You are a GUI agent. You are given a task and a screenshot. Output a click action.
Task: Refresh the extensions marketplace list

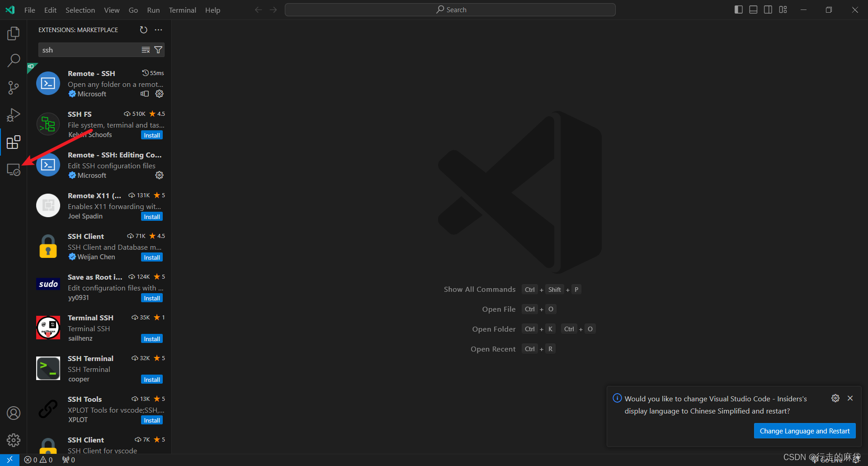143,30
